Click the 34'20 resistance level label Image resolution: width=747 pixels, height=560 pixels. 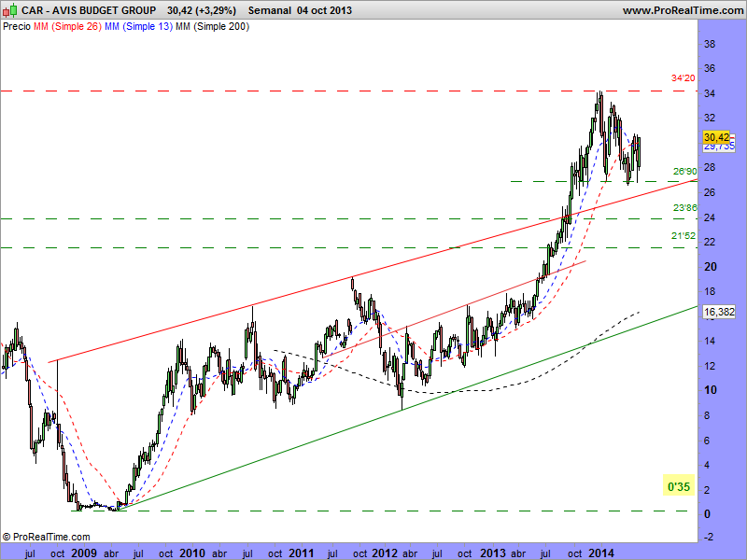tap(683, 78)
